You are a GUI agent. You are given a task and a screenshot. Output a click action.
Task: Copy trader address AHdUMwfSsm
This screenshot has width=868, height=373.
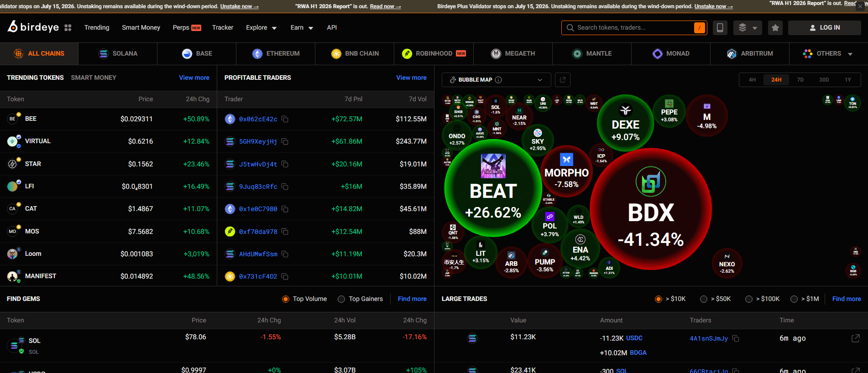coord(285,254)
